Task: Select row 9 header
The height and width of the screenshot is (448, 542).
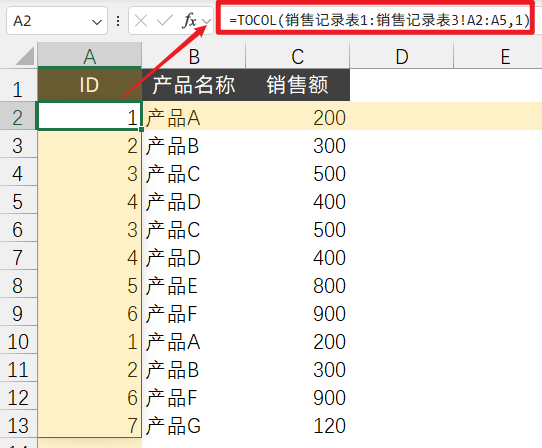Action: [x=18, y=312]
